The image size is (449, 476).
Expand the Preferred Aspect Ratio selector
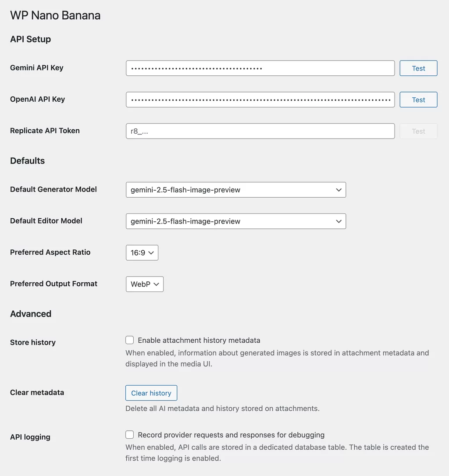coord(142,252)
